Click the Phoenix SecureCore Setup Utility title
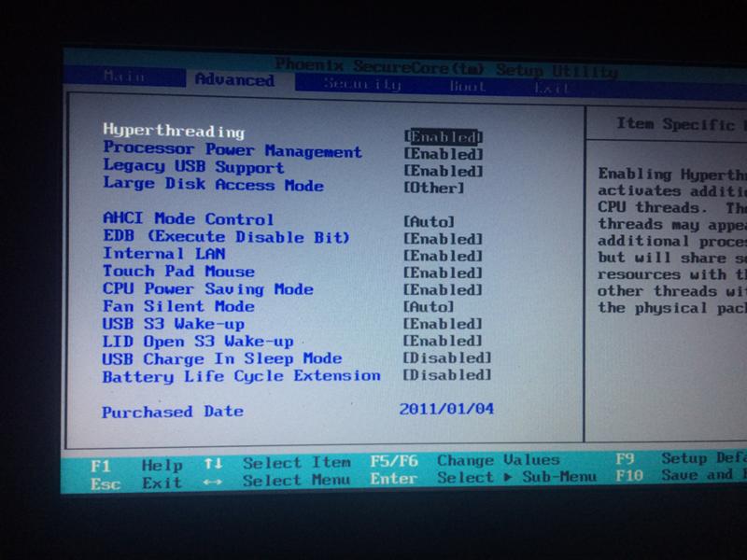Viewport: 747px width, 560px height. tap(446, 67)
